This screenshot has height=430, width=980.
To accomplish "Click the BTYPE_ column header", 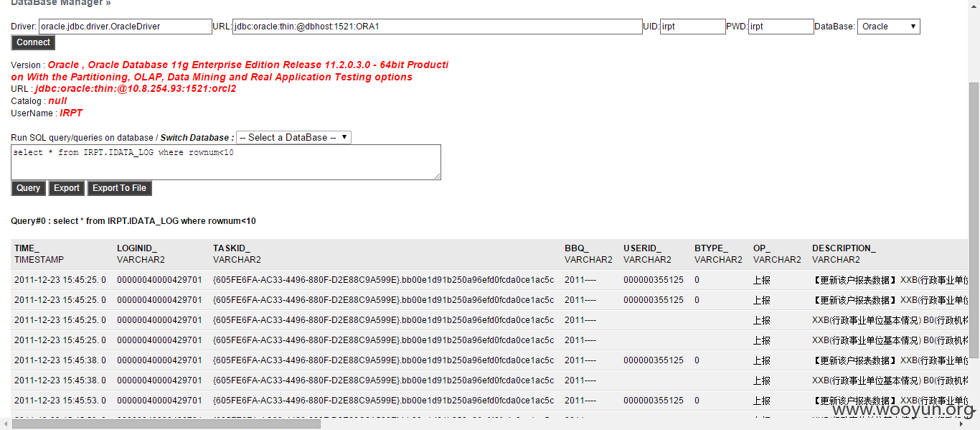I will pos(711,248).
